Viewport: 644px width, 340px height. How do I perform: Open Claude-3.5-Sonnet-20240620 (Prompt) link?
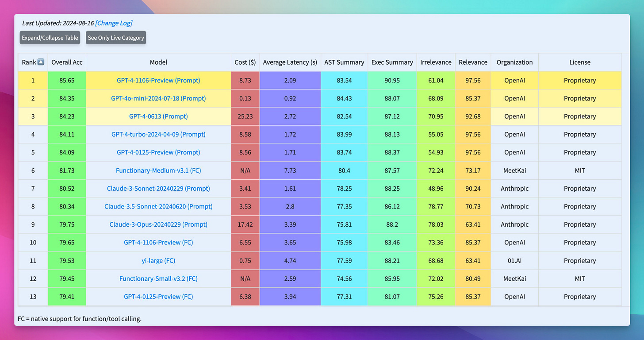(158, 206)
